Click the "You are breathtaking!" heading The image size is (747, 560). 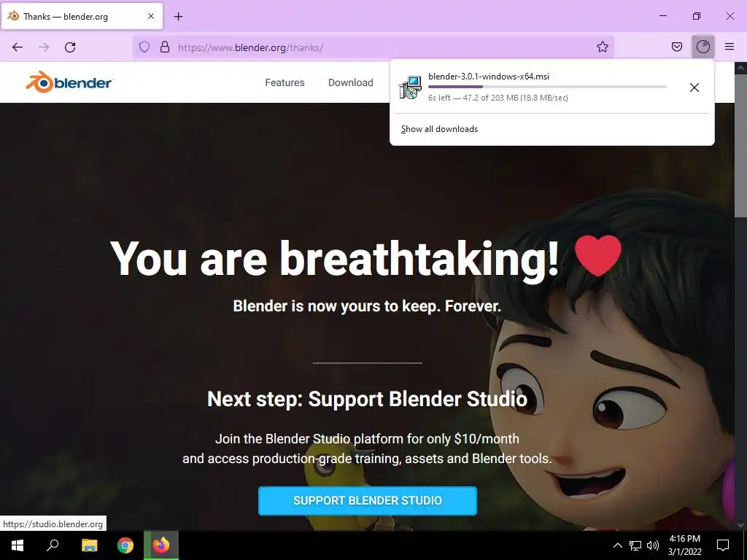tap(334, 259)
